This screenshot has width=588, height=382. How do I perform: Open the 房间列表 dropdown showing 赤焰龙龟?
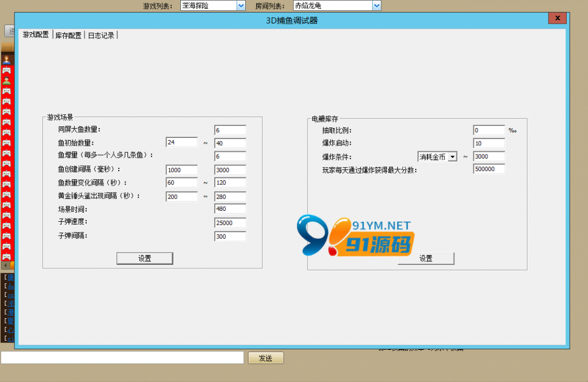pos(337,6)
